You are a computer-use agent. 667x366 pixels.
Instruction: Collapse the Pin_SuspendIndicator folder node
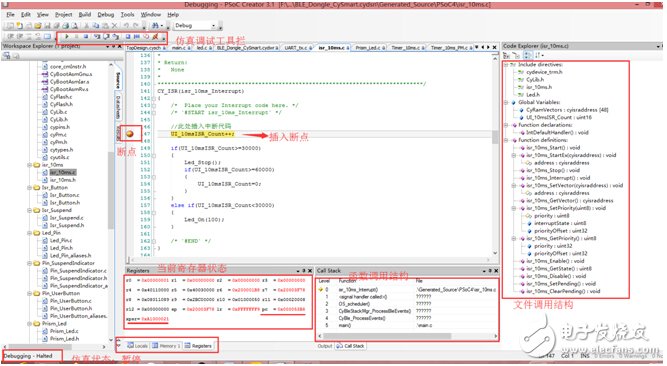[x=30, y=263]
